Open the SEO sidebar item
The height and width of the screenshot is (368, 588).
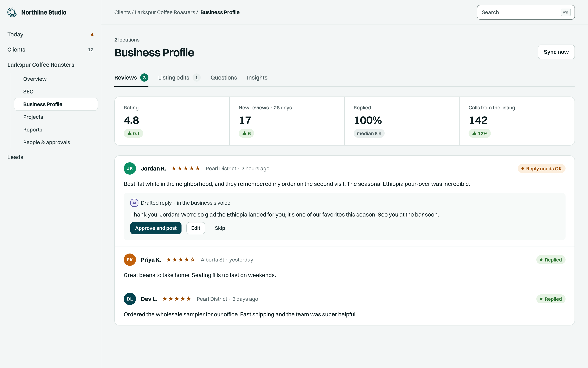(x=56, y=92)
